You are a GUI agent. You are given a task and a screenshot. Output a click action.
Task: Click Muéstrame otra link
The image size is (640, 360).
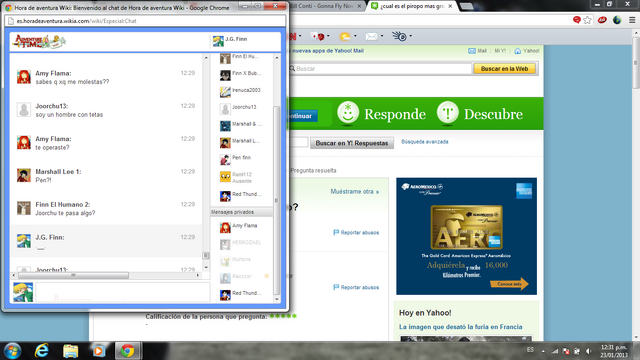point(355,191)
